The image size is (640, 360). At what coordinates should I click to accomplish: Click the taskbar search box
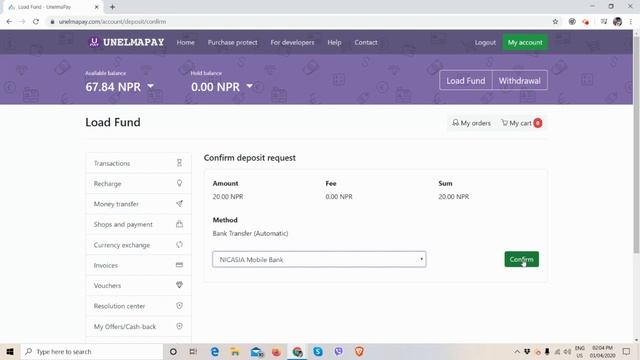point(91,351)
